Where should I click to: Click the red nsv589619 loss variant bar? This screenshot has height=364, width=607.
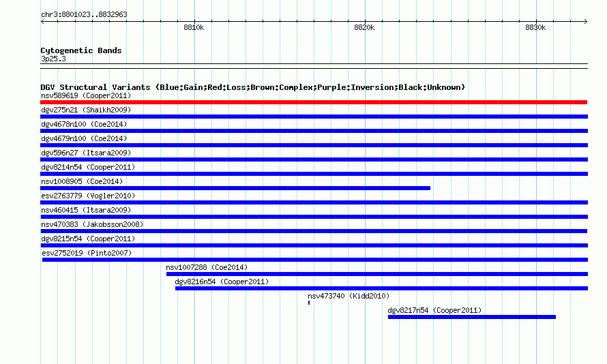[314, 102]
